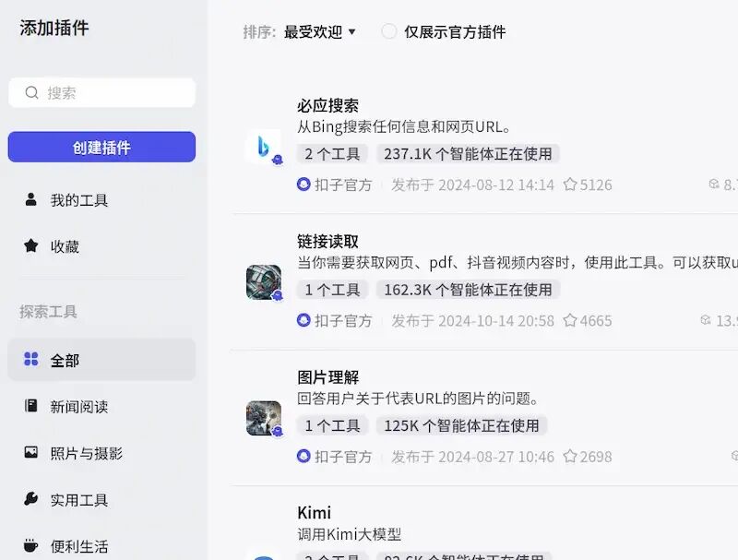Open the 图片理解 plugin icon
This screenshot has height=560, width=738.
[264, 418]
